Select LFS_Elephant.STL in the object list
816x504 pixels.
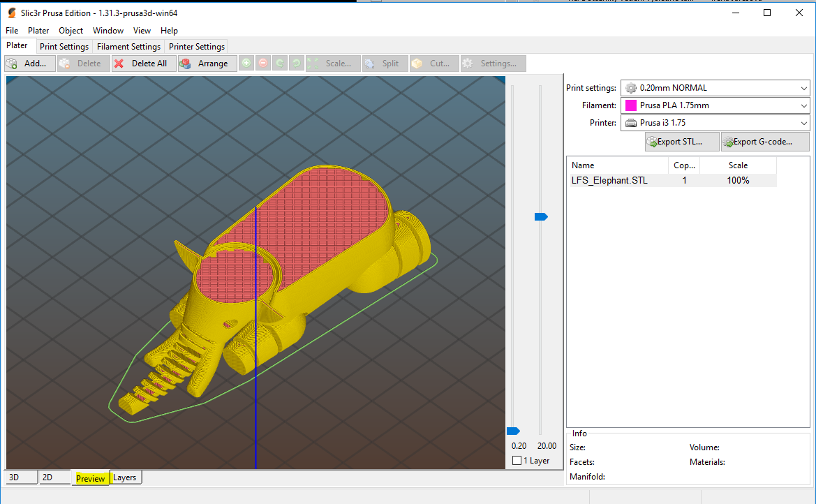click(x=609, y=181)
